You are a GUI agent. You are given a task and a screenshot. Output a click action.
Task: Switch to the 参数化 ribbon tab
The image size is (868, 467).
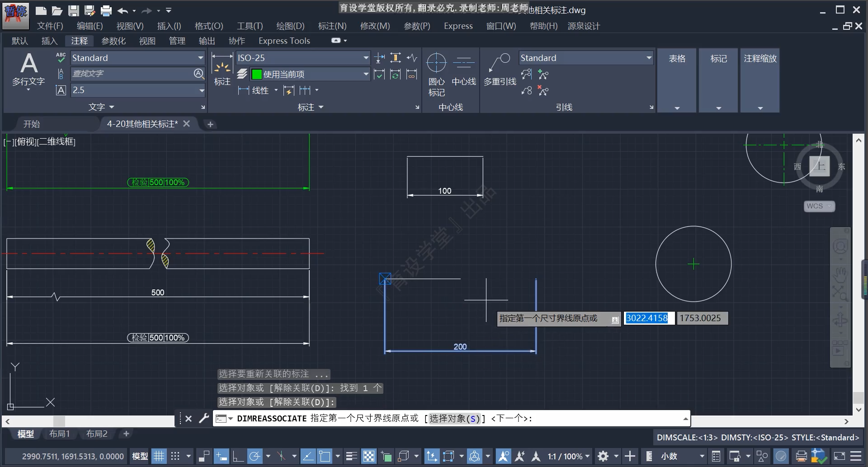pos(113,41)
